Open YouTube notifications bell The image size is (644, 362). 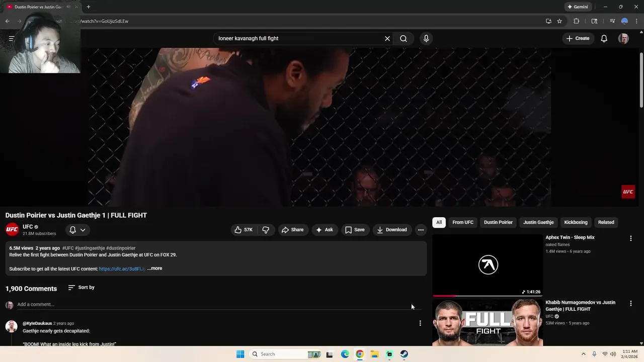604,38
